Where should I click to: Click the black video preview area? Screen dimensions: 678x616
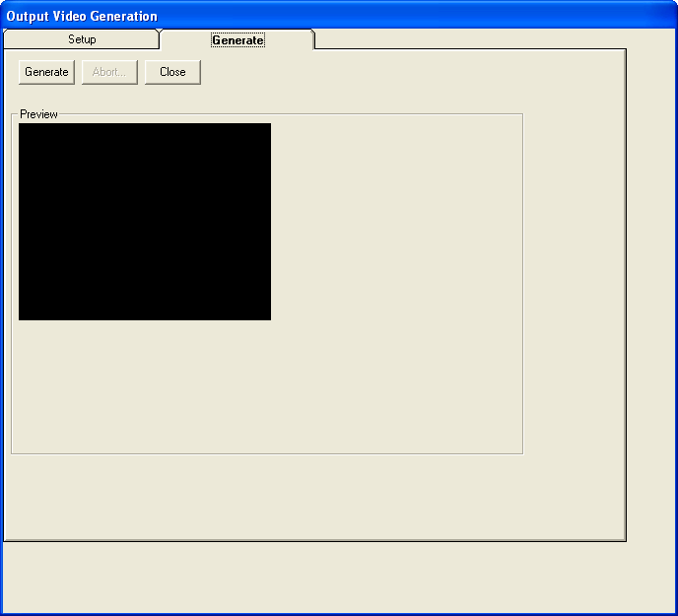[145, 222]
